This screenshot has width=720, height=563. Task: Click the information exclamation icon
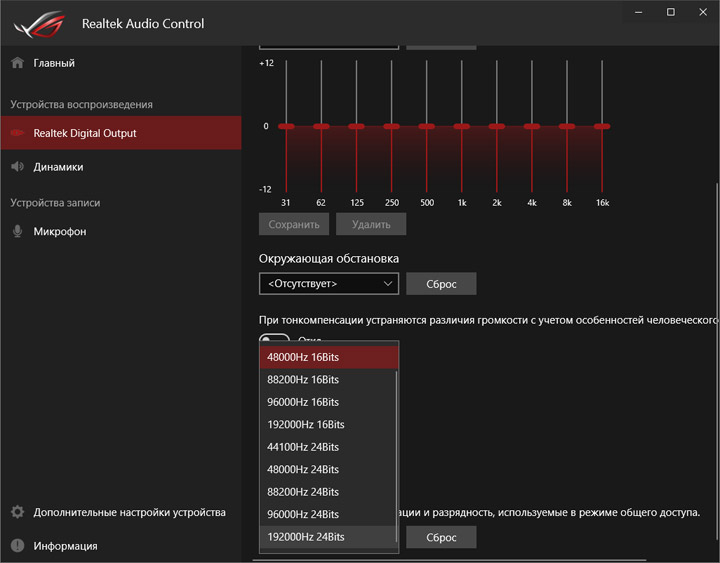(x=17, y=546)
